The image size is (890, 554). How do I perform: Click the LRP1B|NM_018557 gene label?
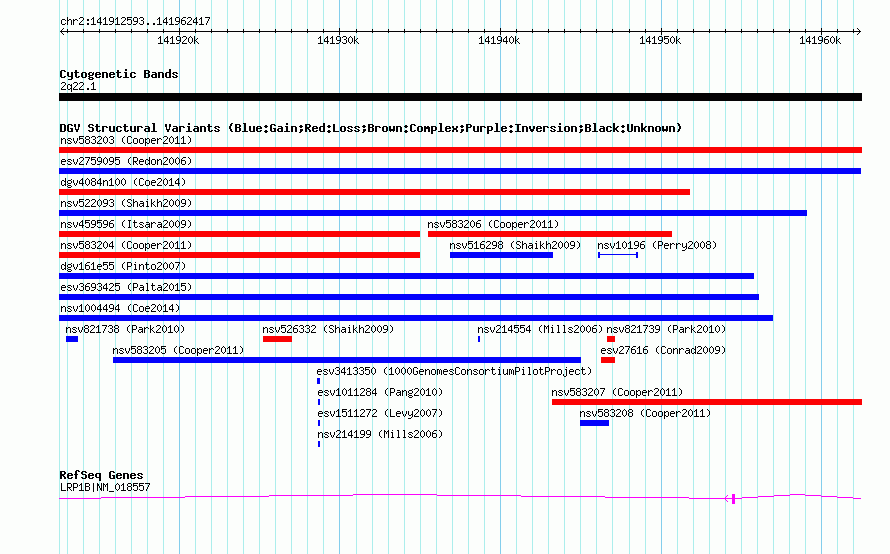105,487
